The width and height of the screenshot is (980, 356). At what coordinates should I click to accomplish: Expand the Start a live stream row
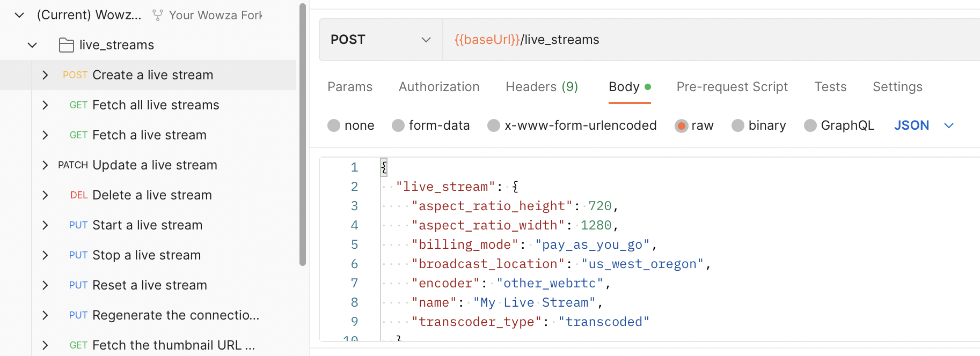click(x=45, y=225)
